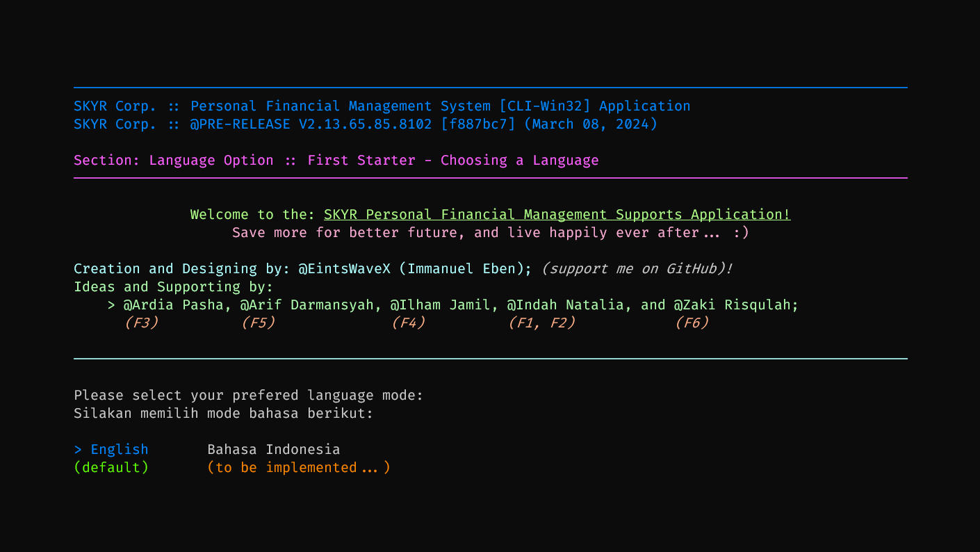Select the @Indah Natalia contributor name
This screenshot has height=552, width=980.
[566, 305]
